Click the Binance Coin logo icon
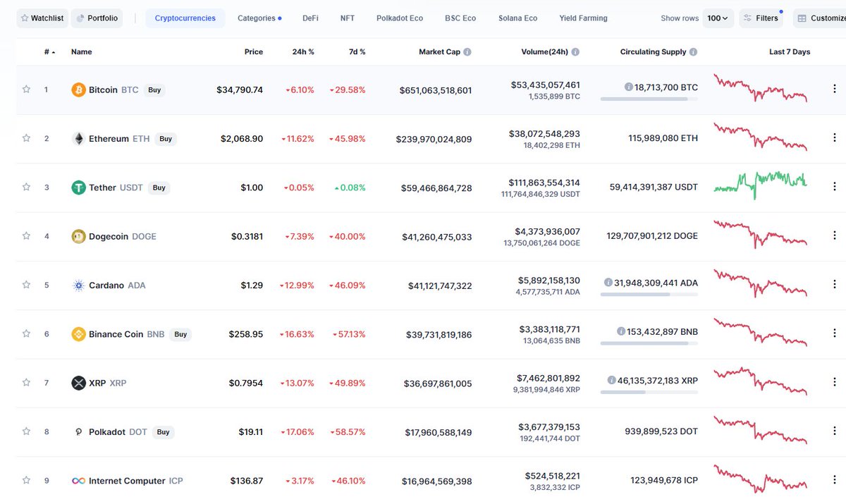The image size is (846, 504). pos(78,334)
